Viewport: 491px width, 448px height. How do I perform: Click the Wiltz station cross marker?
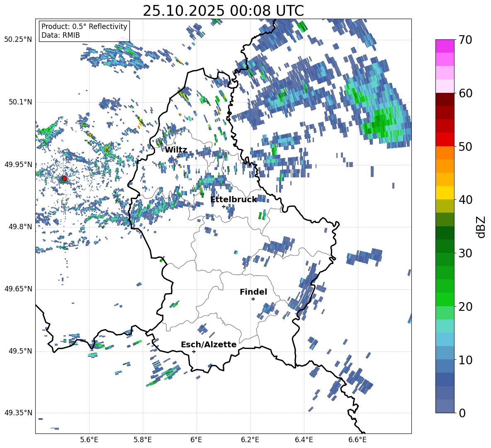click(178, 157)
